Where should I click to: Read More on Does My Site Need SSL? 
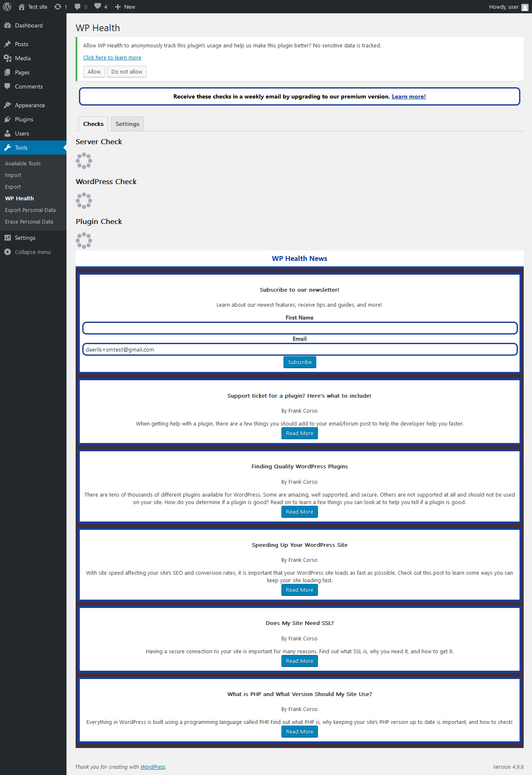[x=300, y=661]
